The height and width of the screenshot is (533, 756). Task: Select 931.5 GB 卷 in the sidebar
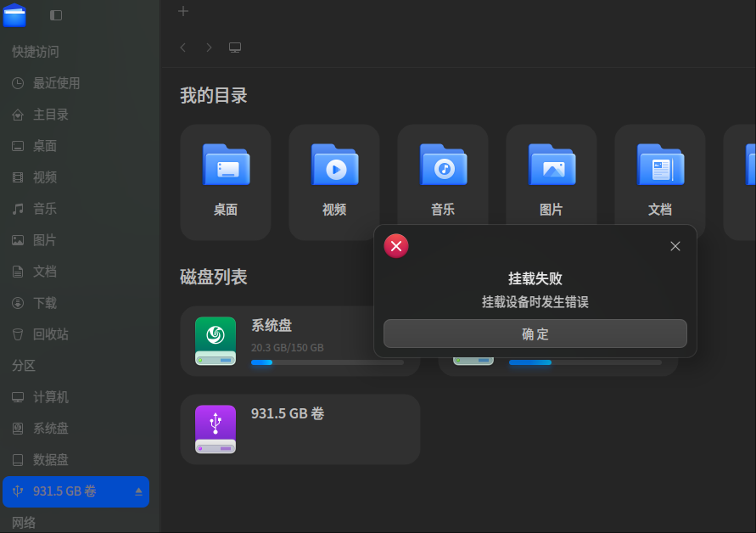pyautogui.click(x=76, y=491)
